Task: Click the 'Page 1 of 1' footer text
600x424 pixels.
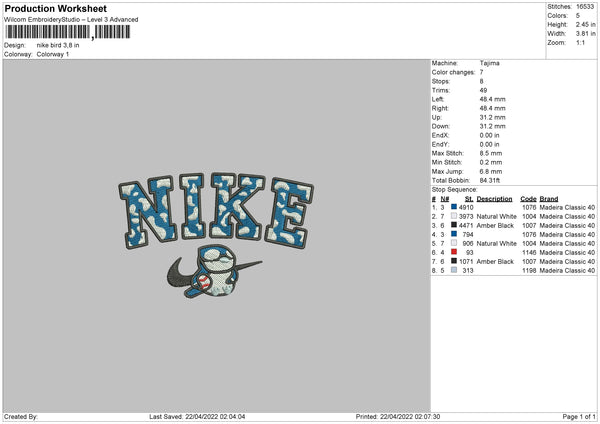Action: (579, 416)
